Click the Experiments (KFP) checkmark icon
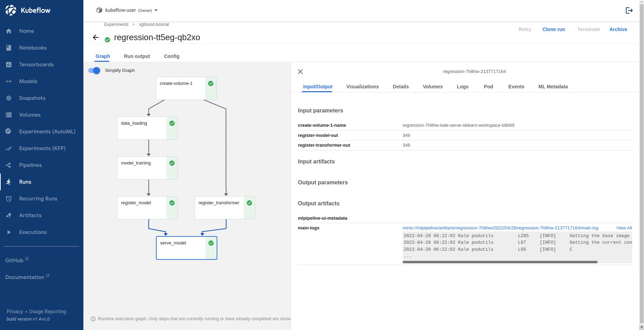Image resolution: width=644 pixels, height=330 pixels. coord(9,148)
